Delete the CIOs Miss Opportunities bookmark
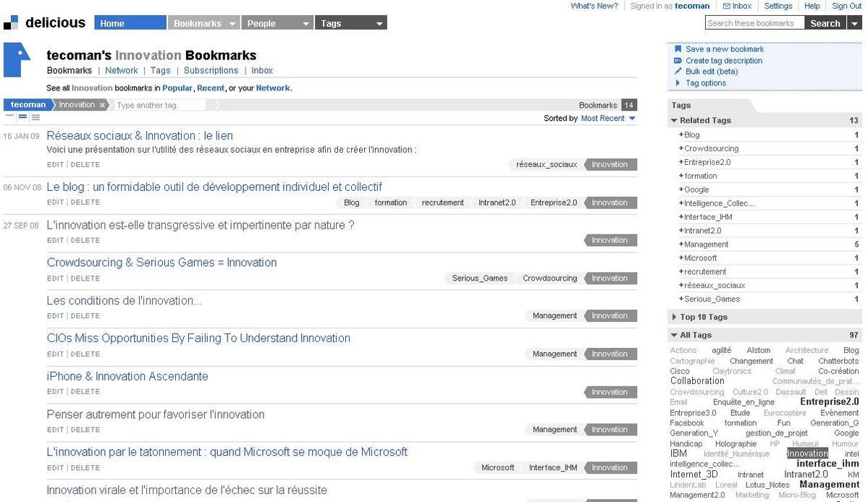868x502 pixels. coord(85,354)
